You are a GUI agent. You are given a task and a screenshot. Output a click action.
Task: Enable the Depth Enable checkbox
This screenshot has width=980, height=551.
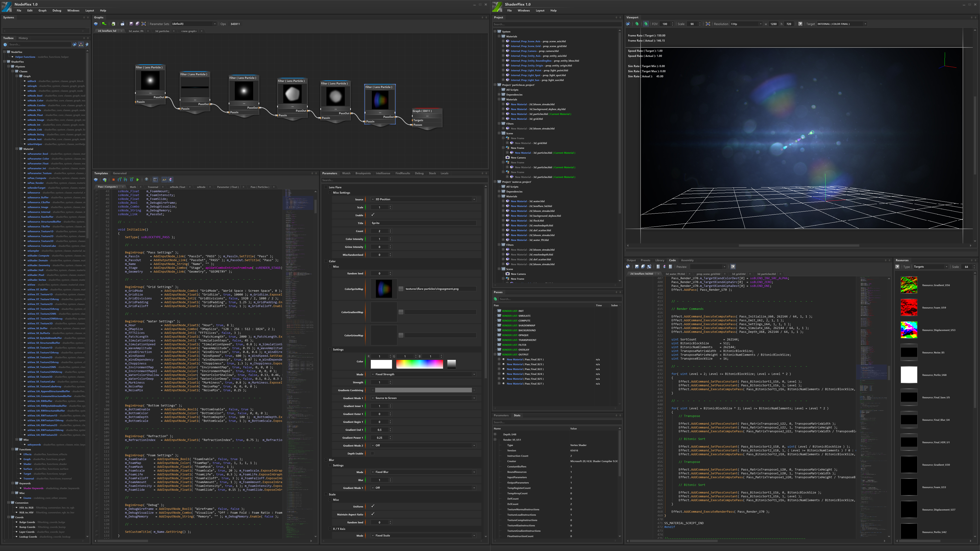pos(373,453)
